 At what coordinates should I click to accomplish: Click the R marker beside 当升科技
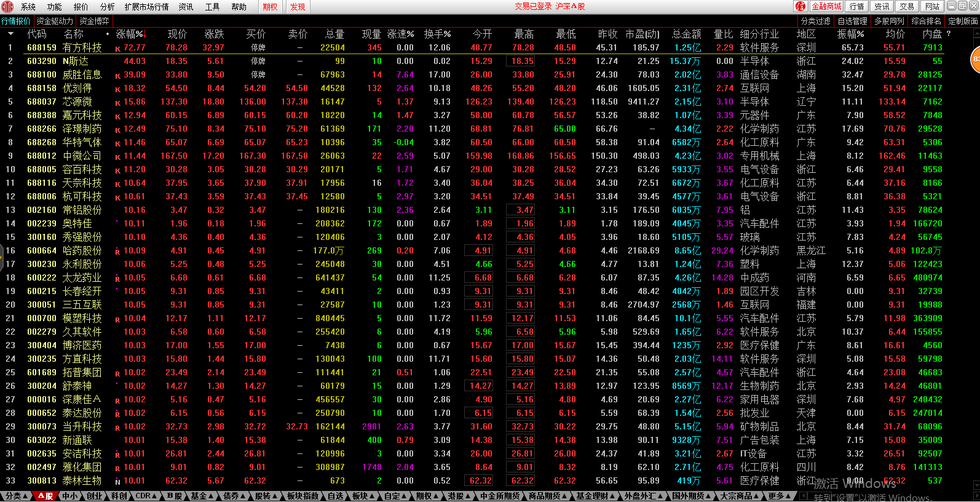coord(117,427)
